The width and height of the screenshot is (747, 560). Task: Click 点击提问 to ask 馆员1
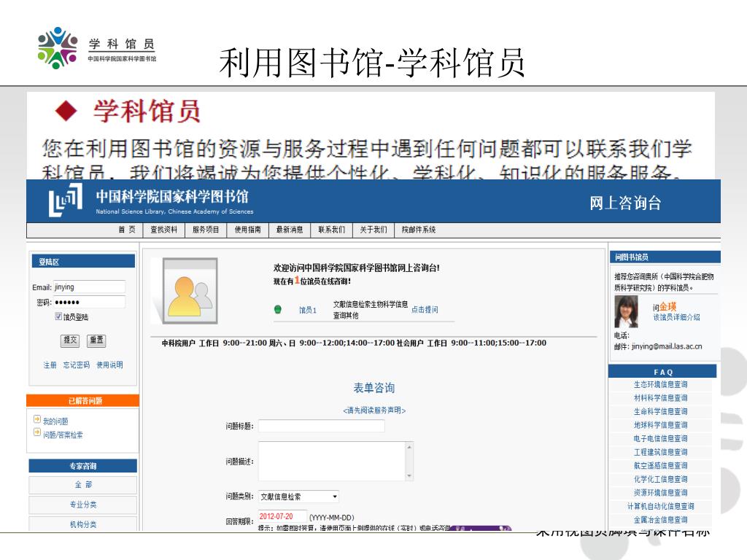425,309
